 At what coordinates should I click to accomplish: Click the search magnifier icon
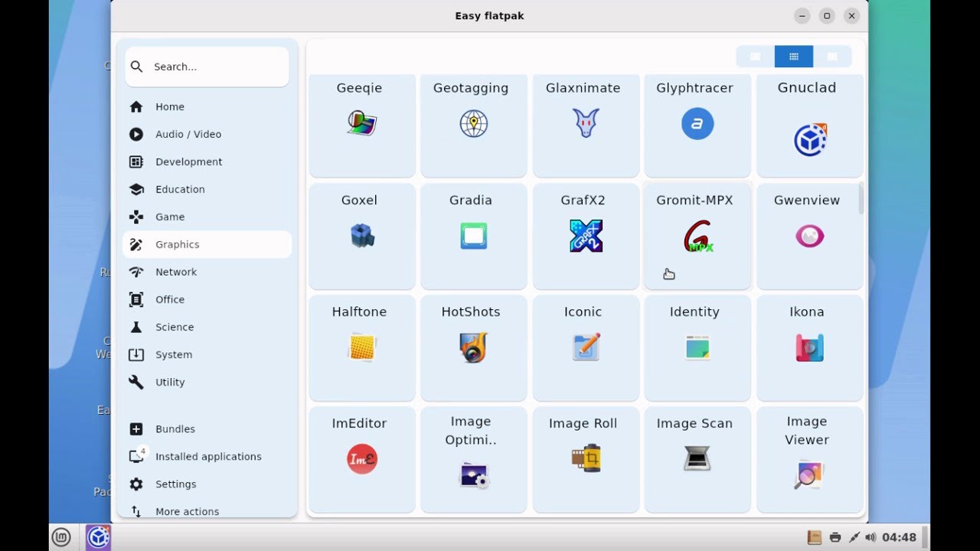coord(136,67)
